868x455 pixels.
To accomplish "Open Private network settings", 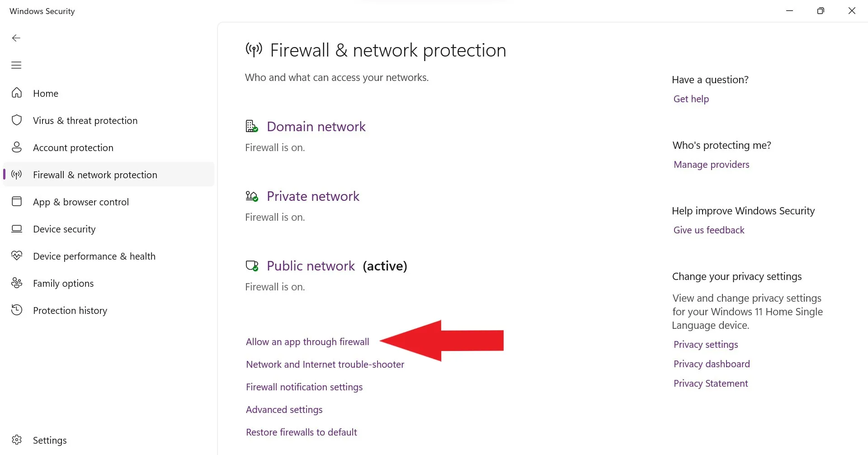I will pos(313,196).
